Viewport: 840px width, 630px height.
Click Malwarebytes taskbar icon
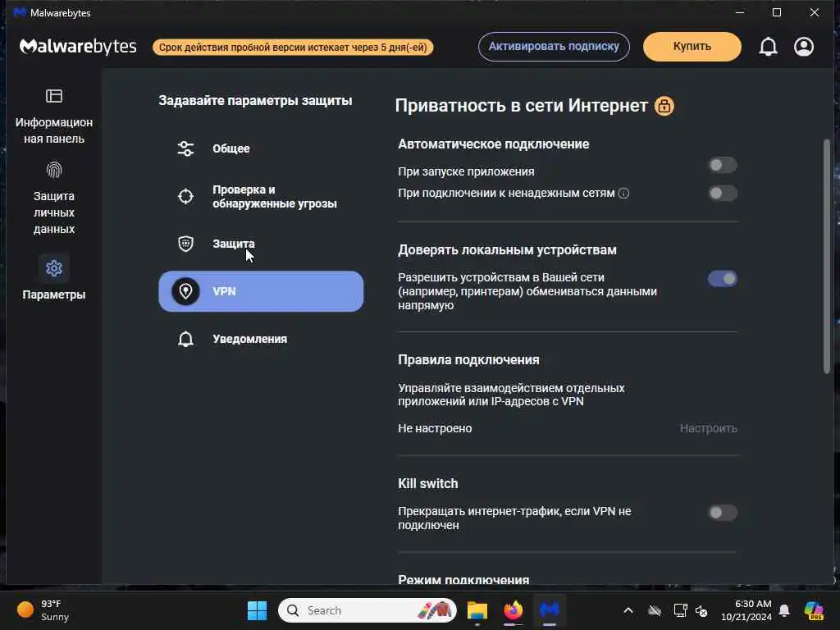(550, 610)
